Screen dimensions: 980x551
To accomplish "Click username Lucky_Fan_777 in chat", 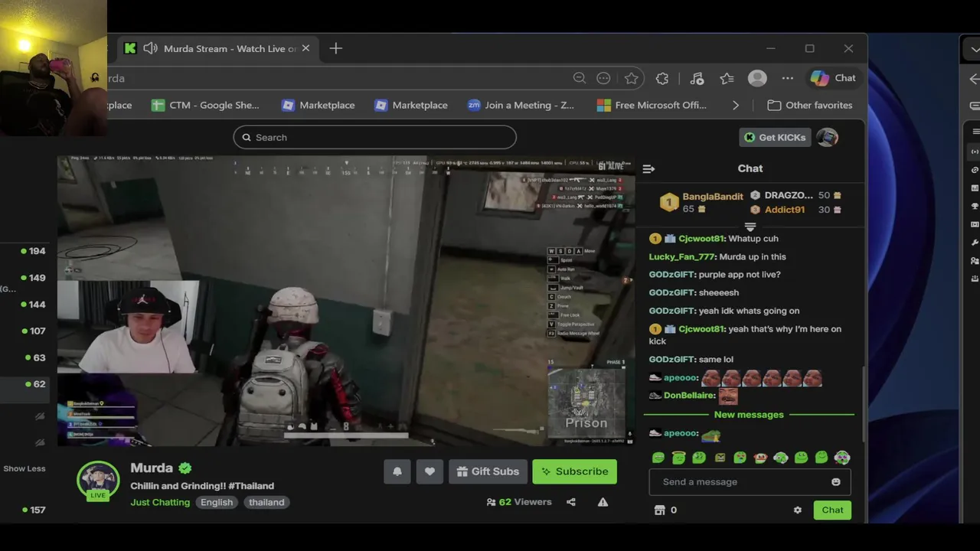I will coord(682,257).
